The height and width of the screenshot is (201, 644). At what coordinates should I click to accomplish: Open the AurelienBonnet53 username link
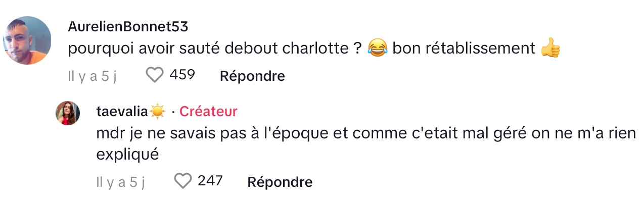128,27
